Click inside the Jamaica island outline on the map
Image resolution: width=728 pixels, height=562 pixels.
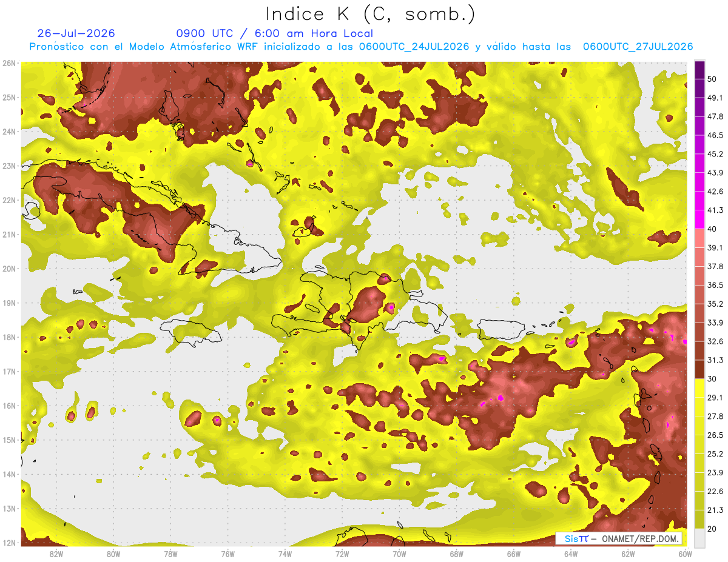coord(191,332)
